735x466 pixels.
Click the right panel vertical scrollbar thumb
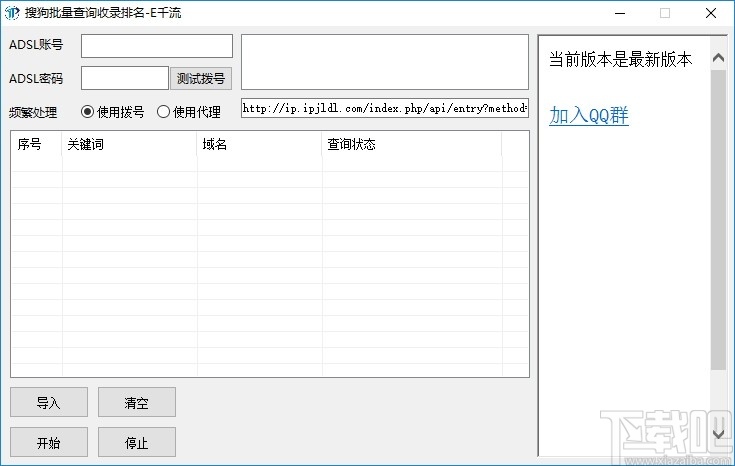(718, 219)
